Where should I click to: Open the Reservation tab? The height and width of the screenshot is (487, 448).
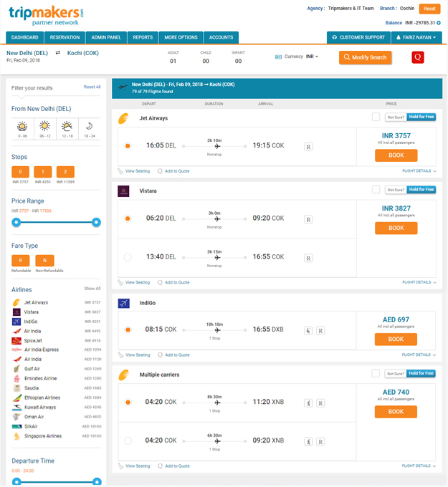point(65,37)
